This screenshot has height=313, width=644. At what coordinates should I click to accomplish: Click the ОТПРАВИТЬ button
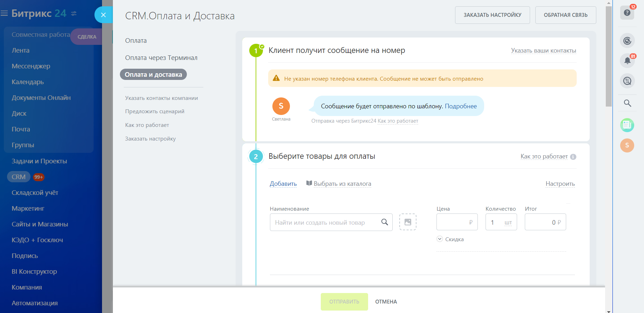point(344,302)
